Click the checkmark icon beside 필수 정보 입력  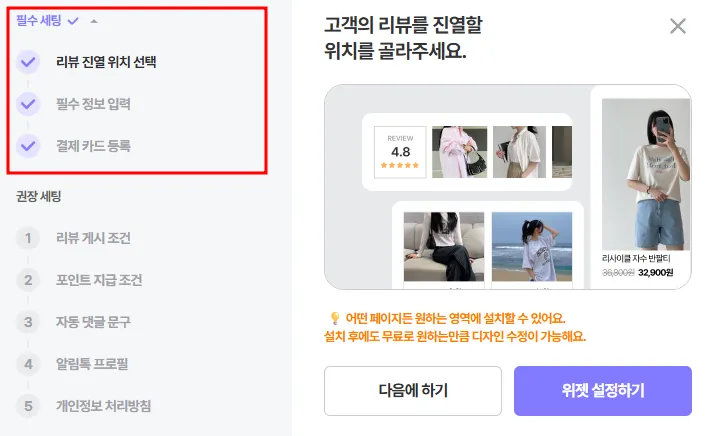tap(28, 104)
